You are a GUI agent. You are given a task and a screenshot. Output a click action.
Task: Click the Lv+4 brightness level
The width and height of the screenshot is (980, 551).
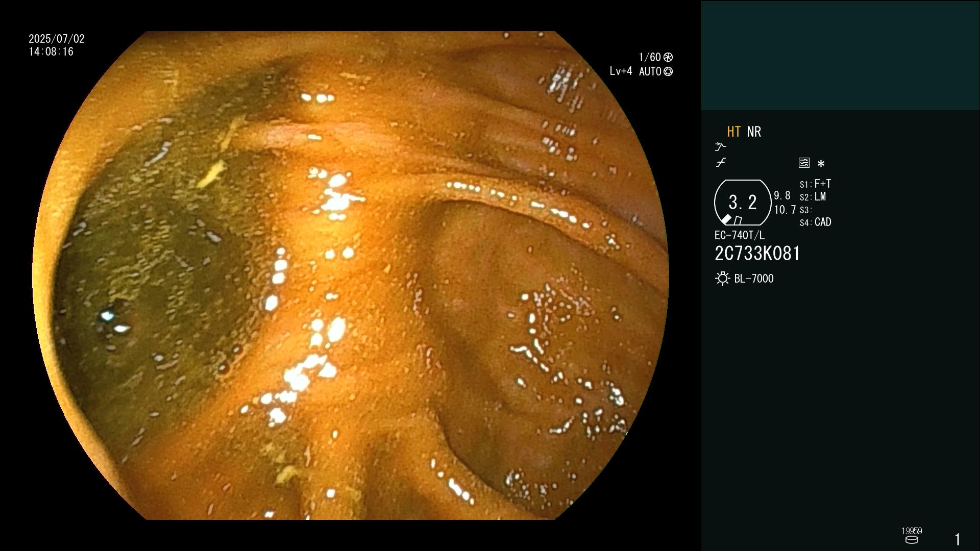(x=621, y=71)
